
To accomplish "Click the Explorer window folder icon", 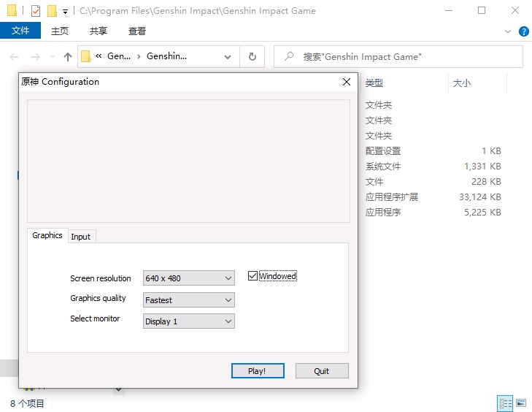I will (x=12, y=10).
